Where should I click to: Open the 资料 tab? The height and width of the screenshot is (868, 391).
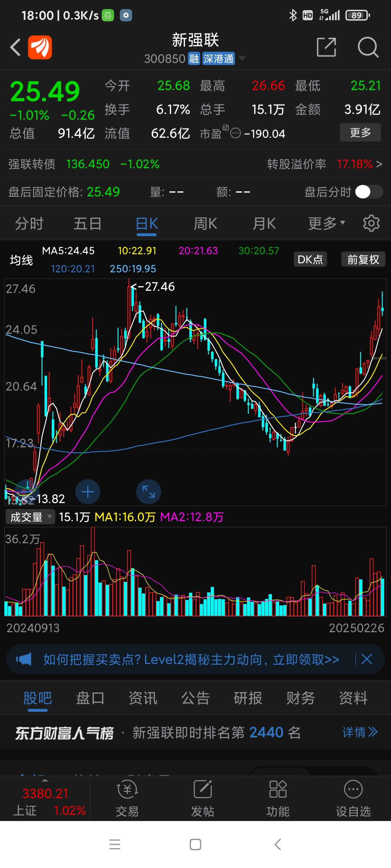353,698
